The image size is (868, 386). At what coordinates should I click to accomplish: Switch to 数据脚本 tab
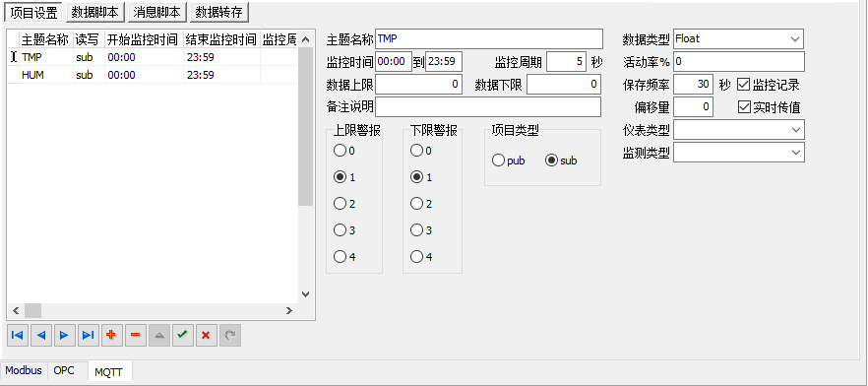point(94,12)
